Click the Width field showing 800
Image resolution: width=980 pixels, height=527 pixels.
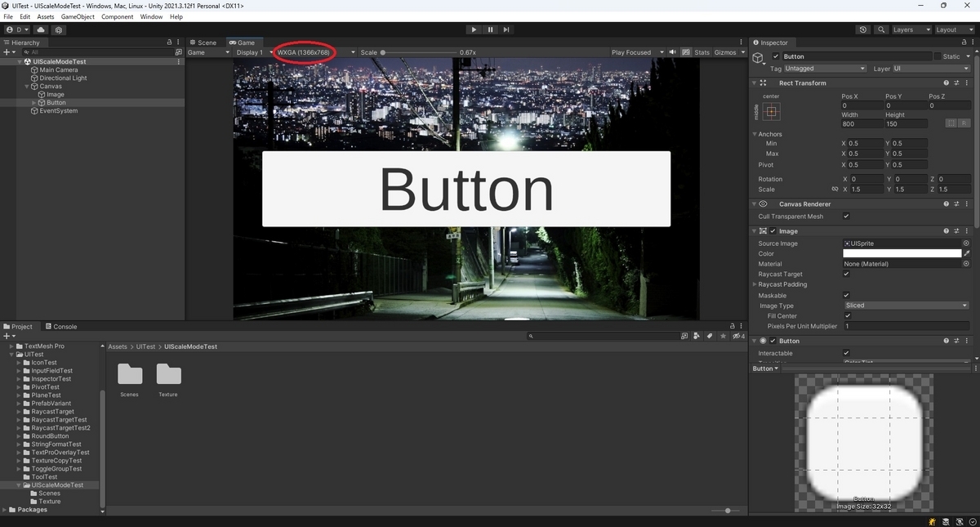point(862,123)
